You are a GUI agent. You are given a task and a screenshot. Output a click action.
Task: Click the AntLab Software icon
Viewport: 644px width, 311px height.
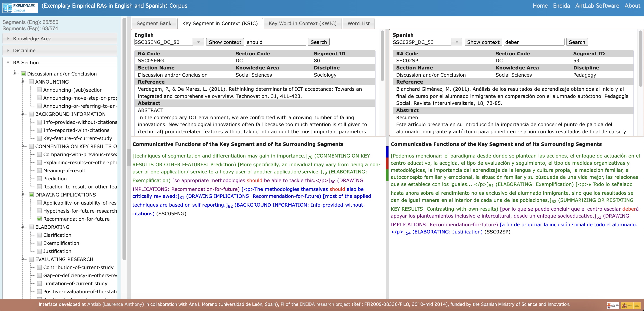click(596, 6)
